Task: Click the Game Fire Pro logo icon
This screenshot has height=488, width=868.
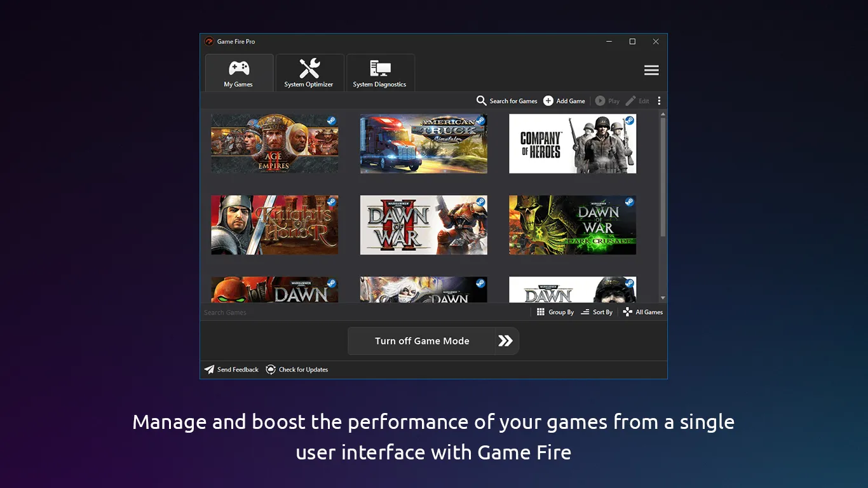Action: click(x=209, y=41)
